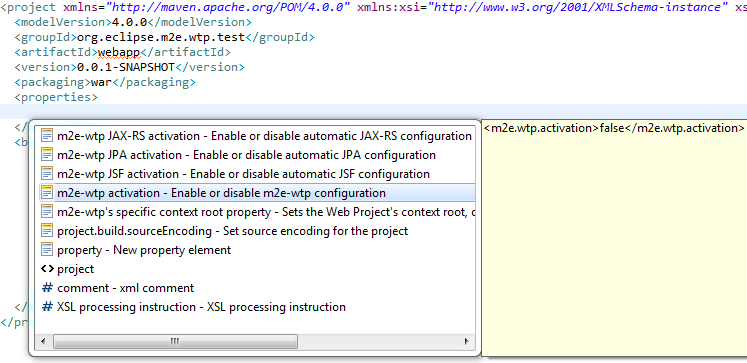The width and height of the screenshot is (747, 363).
Task: Click the icon beside project.build.sourceEncoding
Action: click(47, 231)
